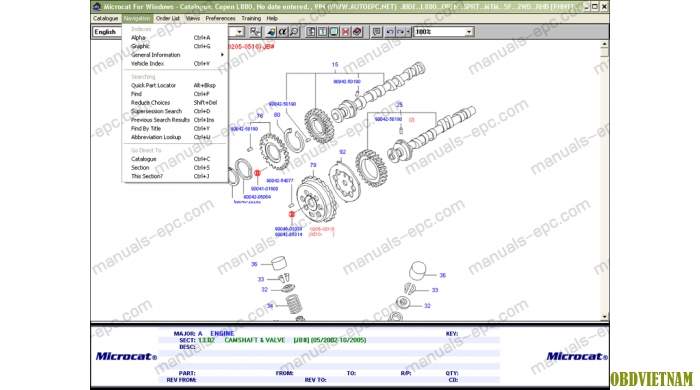Open the Order List menu
The width and height of the screenshot is (700, 390).
coord(167,18)
